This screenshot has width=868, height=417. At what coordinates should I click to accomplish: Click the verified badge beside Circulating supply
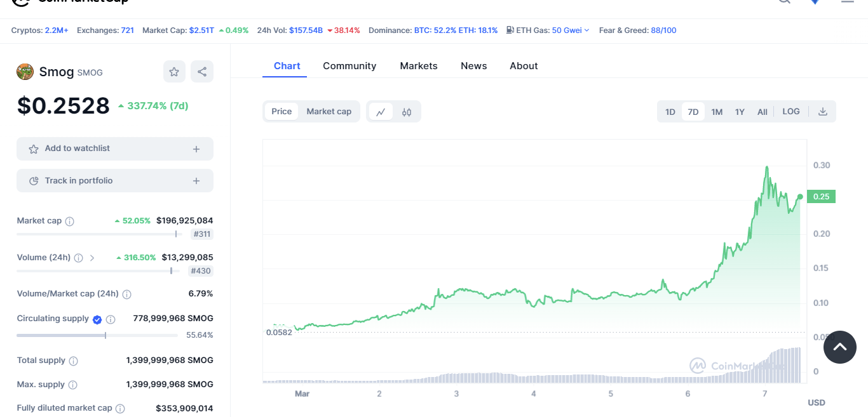click(97, 319)
